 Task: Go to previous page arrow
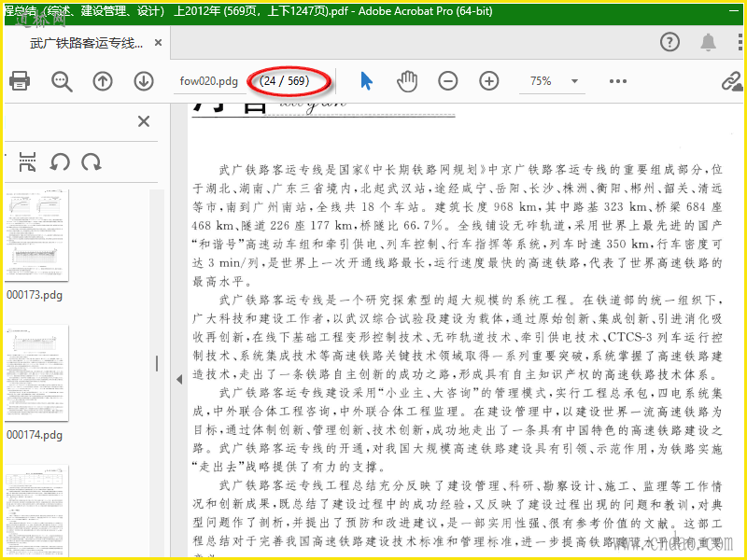point(103,81)
